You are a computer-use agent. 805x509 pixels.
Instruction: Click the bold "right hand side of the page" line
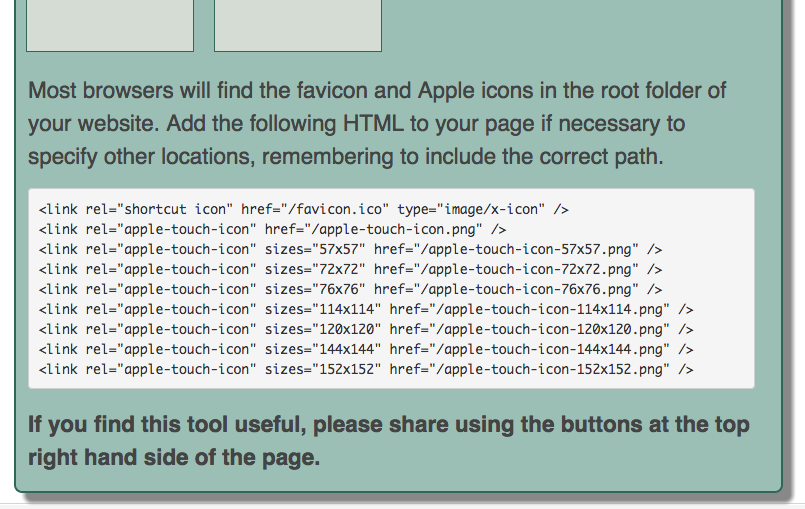(174, 458)
